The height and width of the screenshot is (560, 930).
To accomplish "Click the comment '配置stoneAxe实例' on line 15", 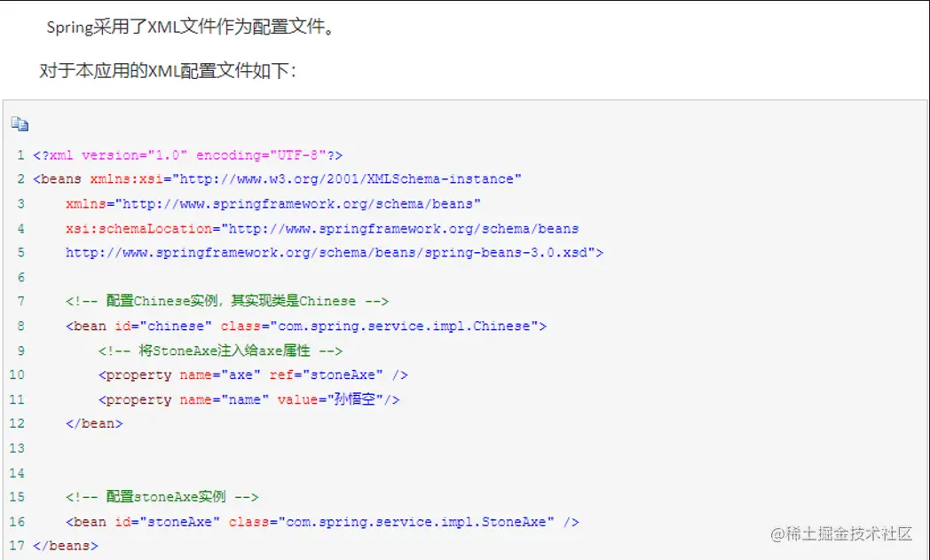I will [x=162, y=497].
